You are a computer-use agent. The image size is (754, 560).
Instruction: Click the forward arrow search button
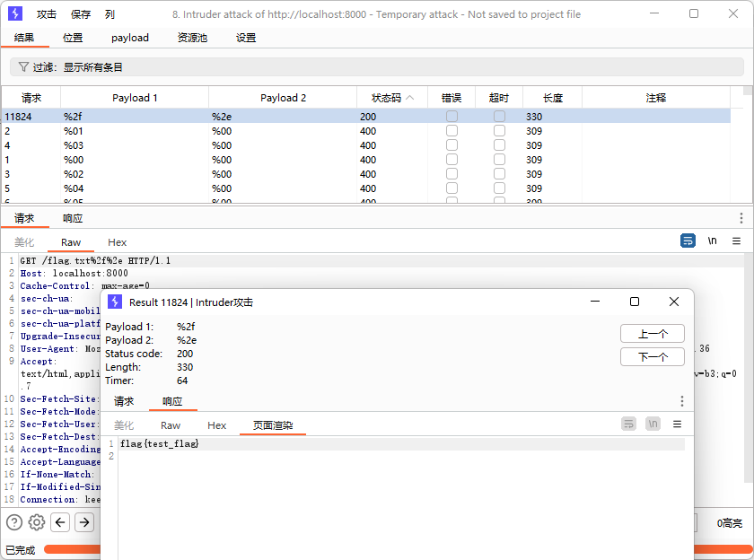(83, 522)
